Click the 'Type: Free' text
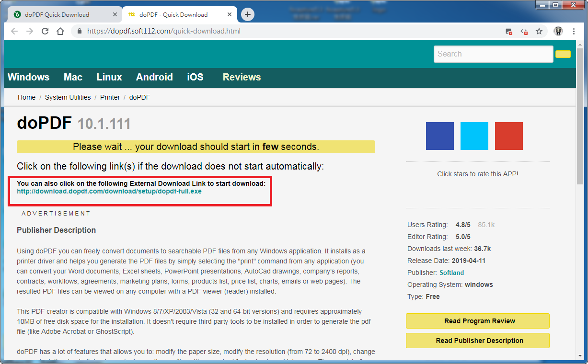Image resolution: width=588 pixels, height=364 pixels. click(x=424, y=296)
